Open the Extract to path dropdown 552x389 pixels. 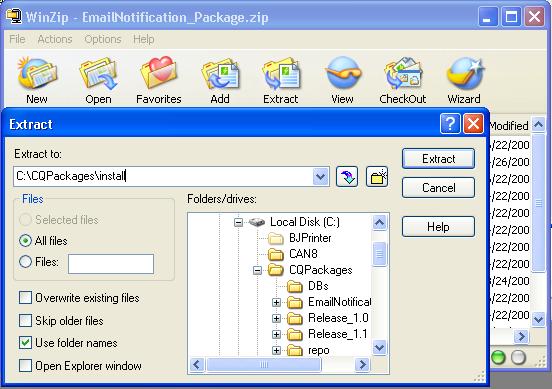[x=320, y=176]
